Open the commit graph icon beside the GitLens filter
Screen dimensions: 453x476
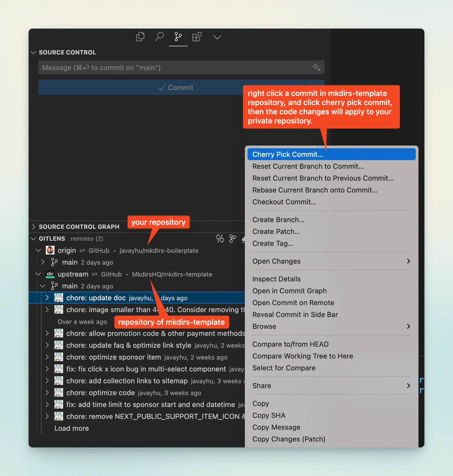[232, 239]
